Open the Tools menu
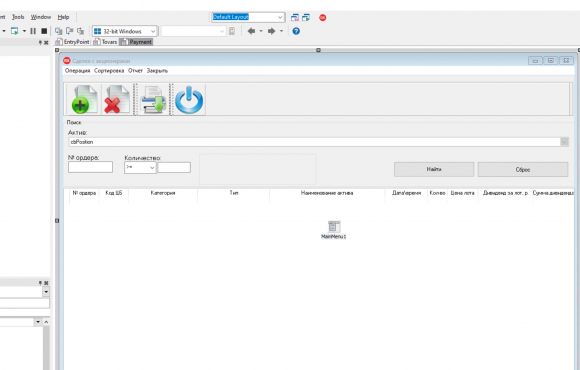 (18, 17)
